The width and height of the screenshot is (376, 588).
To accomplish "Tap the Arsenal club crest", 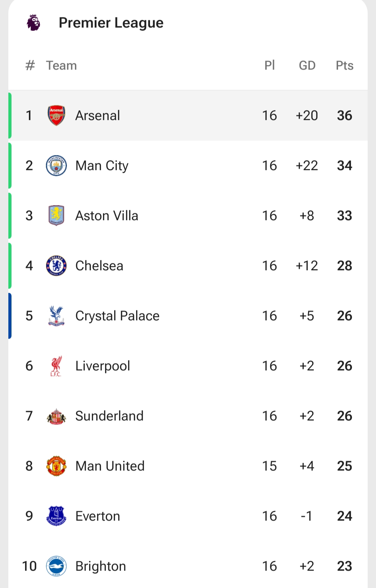I will tap(56, 115).
